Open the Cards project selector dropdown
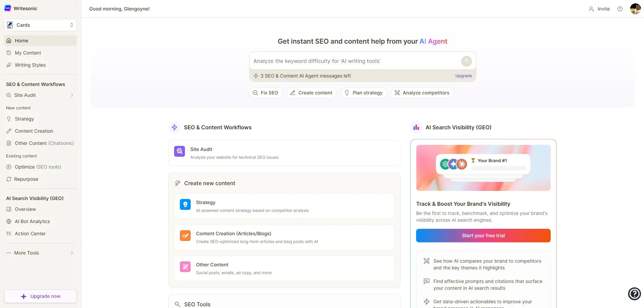Image resolution: width=644 pixels, height=308 pixels. coord(40,25)
